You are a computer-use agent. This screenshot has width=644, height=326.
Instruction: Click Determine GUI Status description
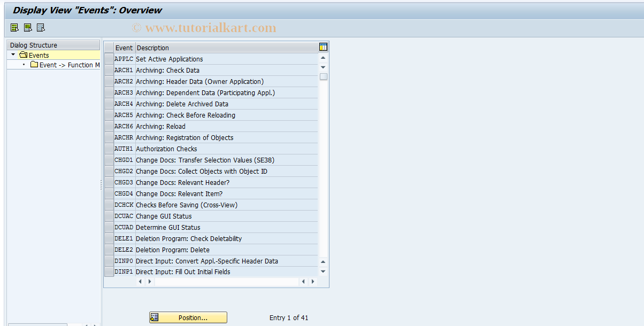point(168,227)
